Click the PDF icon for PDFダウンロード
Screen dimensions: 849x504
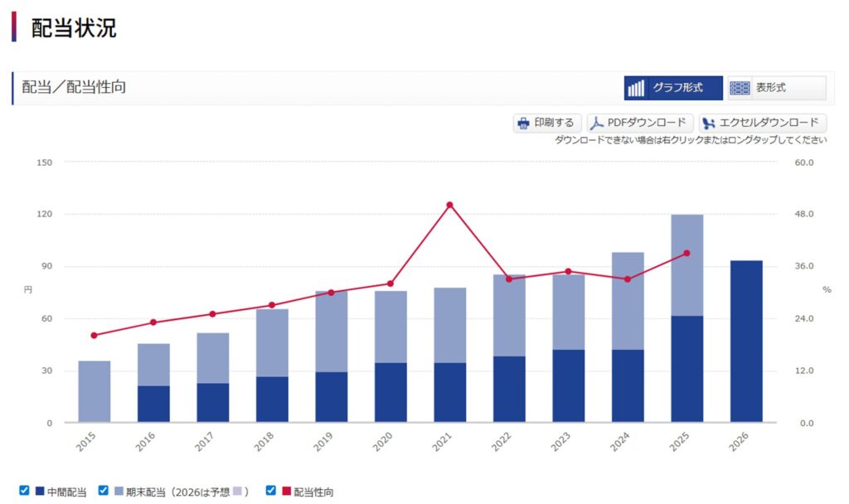pos(597,124)
